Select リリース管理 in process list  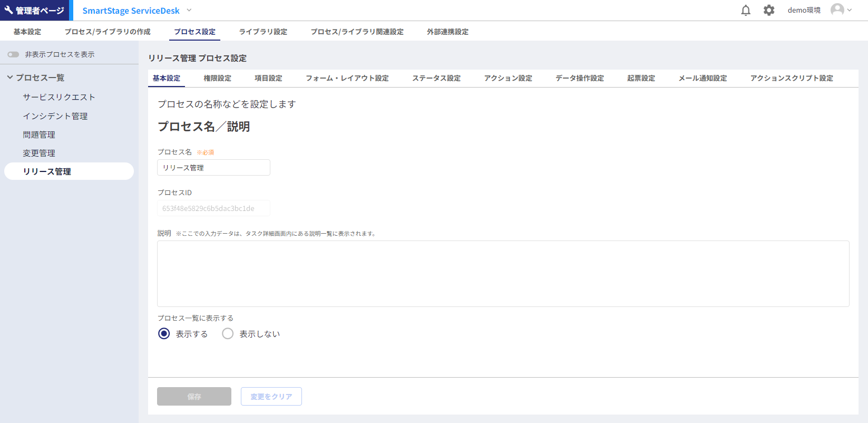pyautogui.click(x=69, y=171)
